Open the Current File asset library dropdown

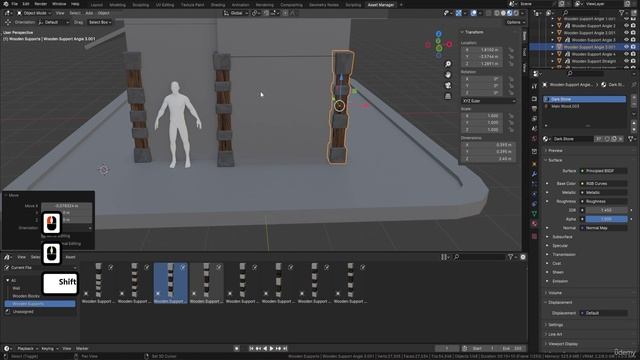[x=40, y=268]
